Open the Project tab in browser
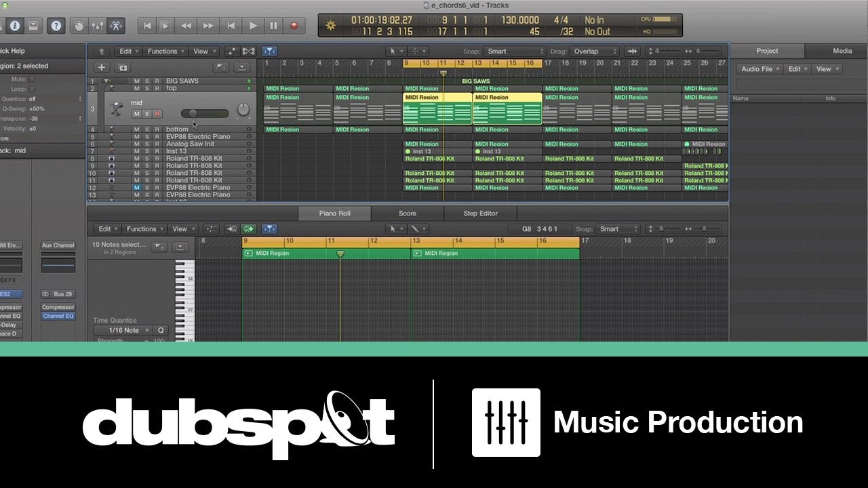The width and height of the screenshot is (868, 488). point(767,51)
